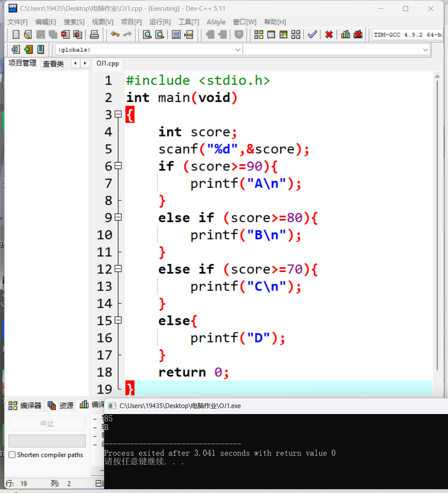Viewport: 448px width, 493px height.
Task: Click the Close file toolbar icon
Action: point(65,34)
